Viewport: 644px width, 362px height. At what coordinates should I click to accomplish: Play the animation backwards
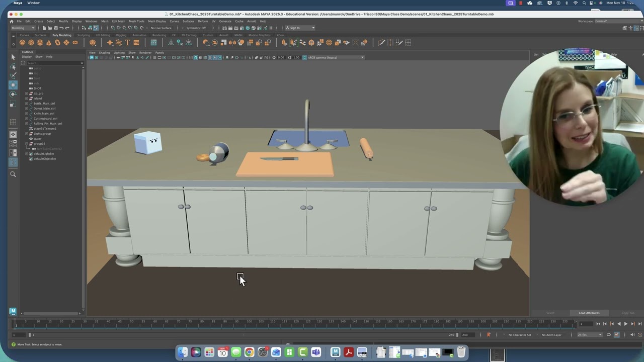[619, 324]
